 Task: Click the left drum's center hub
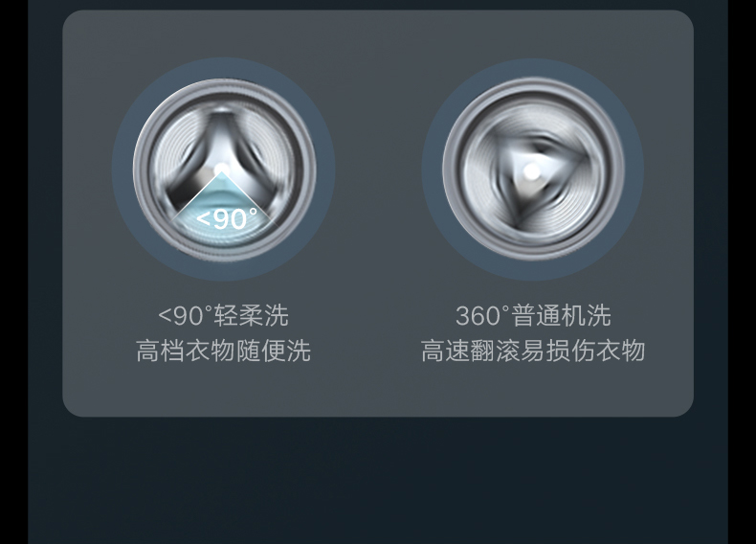point(221,169)
